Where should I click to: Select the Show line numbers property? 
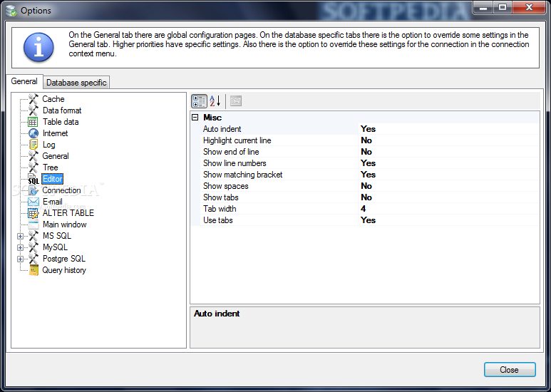tap(235, 163)
